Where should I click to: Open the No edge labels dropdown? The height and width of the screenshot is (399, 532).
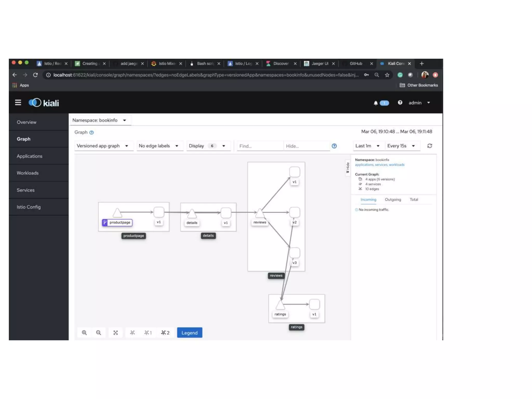click(x=158, y=146)
